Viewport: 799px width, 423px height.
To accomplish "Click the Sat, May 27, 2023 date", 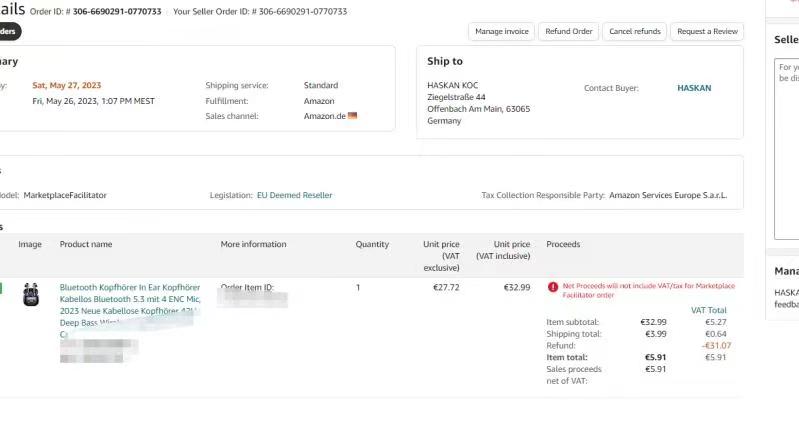I will (66, 85).
